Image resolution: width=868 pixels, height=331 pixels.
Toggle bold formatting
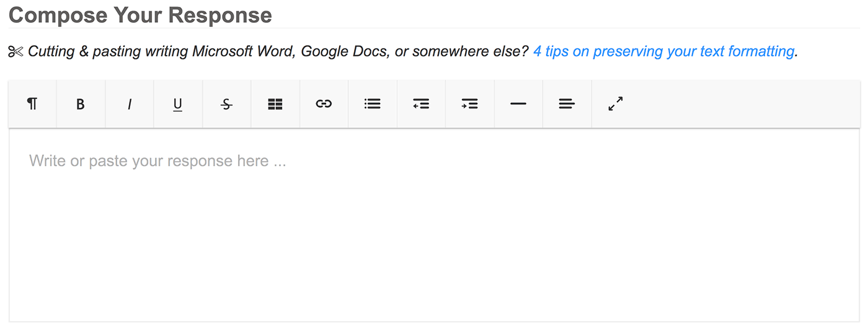81,104
